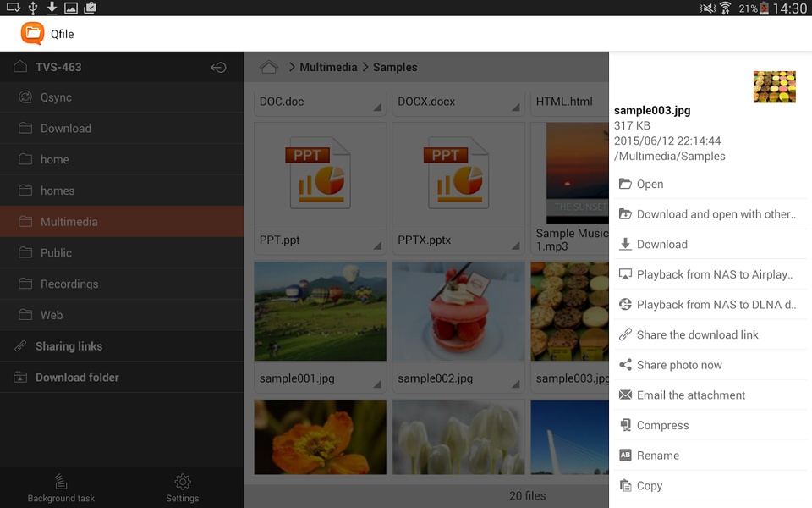Viewport: 812px width, 508px height.
Task: Tap the Qfile app logo icon
Action: click(32, 34)
